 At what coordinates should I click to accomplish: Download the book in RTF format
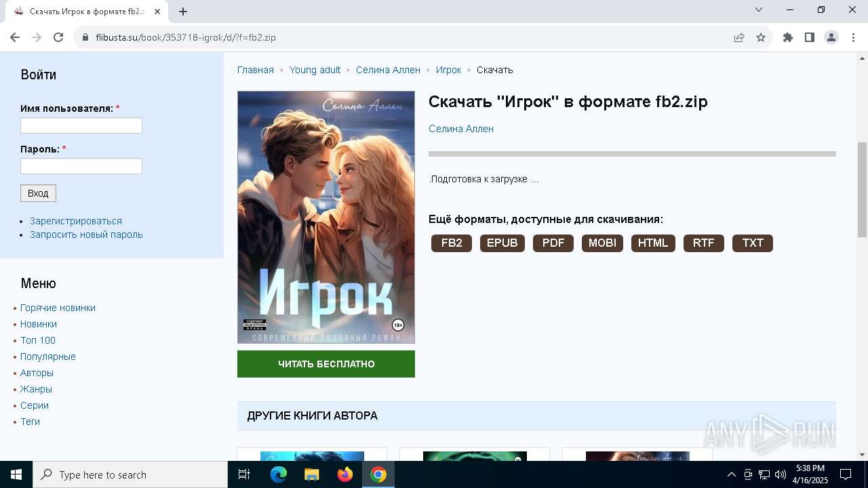click(704, 243)
